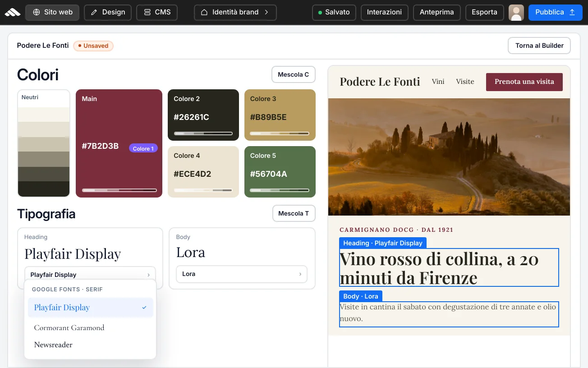This screenshot has width=588, height=368.
Task: Adjust the Colore 3 shade slider
Action: click(x=280, y=133)
